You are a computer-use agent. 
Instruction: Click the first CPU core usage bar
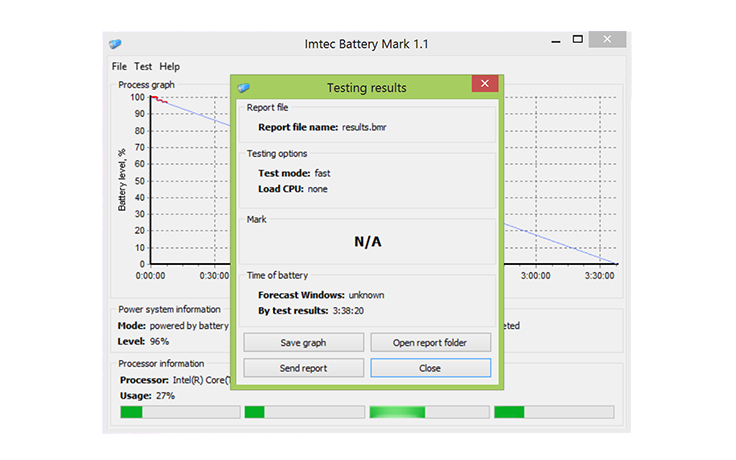[x=180, y=412]
